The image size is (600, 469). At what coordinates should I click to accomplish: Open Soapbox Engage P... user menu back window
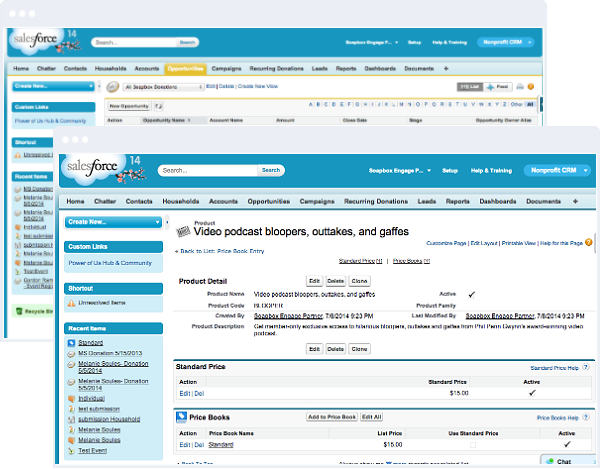(372, 42)
